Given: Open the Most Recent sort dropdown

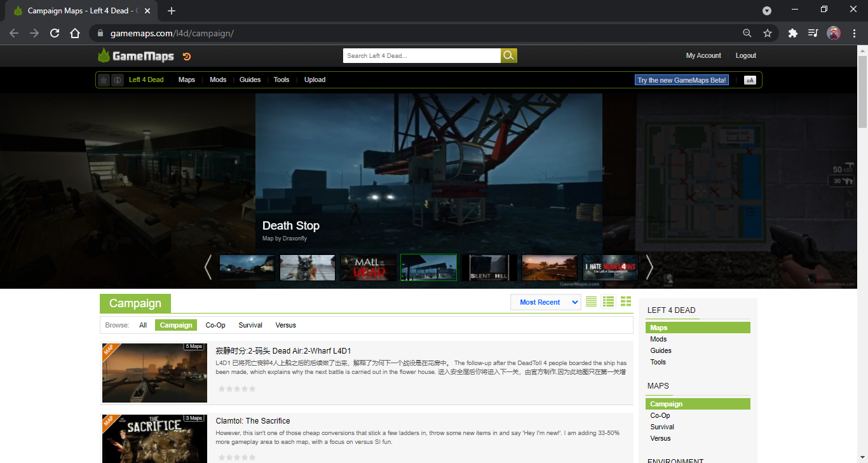Looking at the screenshot, I should pos(546,302).
